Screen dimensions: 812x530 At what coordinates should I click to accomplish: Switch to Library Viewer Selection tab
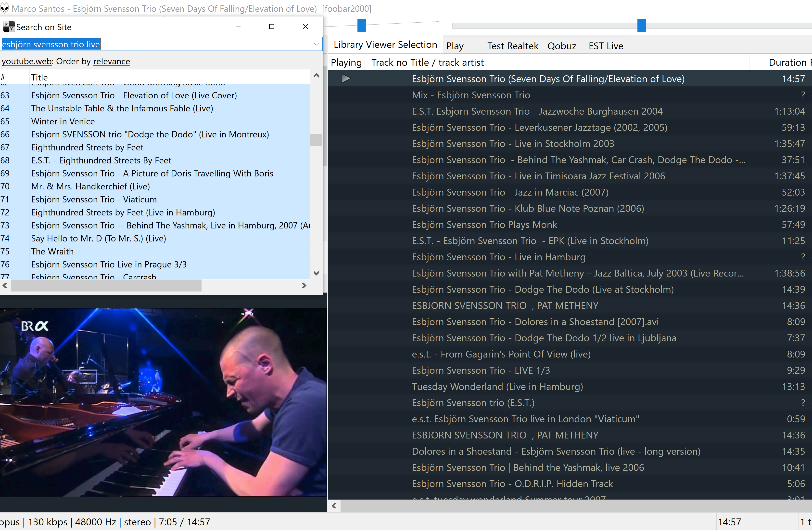[x=385, y=45]
